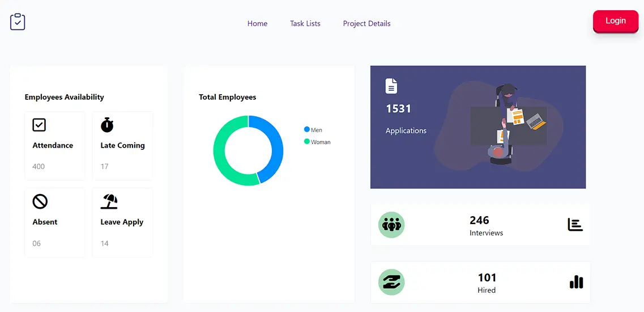The width and height of the screenshot is (644, 312).
Task: Click the blue Men donut segment
Action: tap(276, 148)
